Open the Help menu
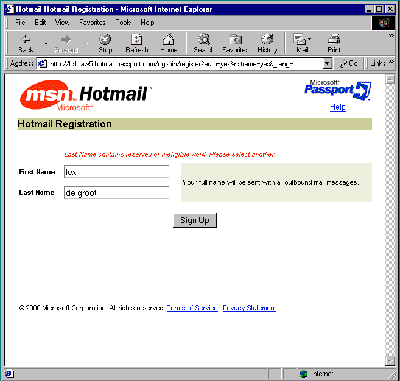400x381 pixels. [x=147, y=22]
